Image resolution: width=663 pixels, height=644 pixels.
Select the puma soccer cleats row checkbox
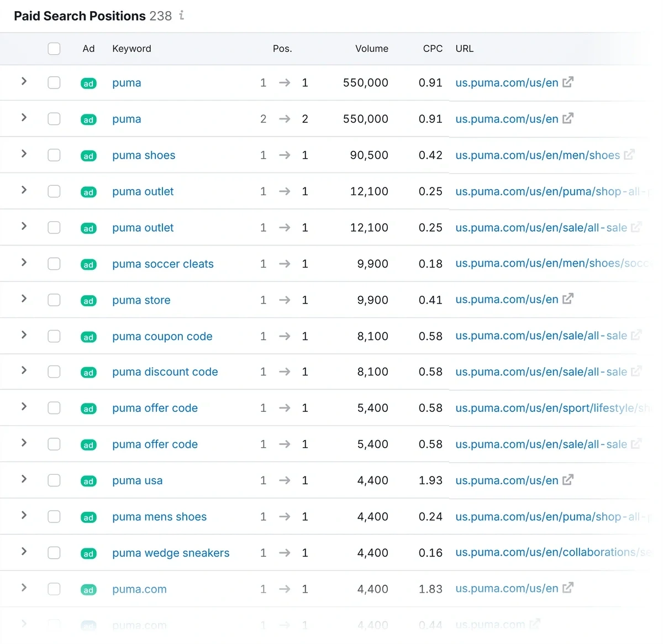[x=54, y=264]
